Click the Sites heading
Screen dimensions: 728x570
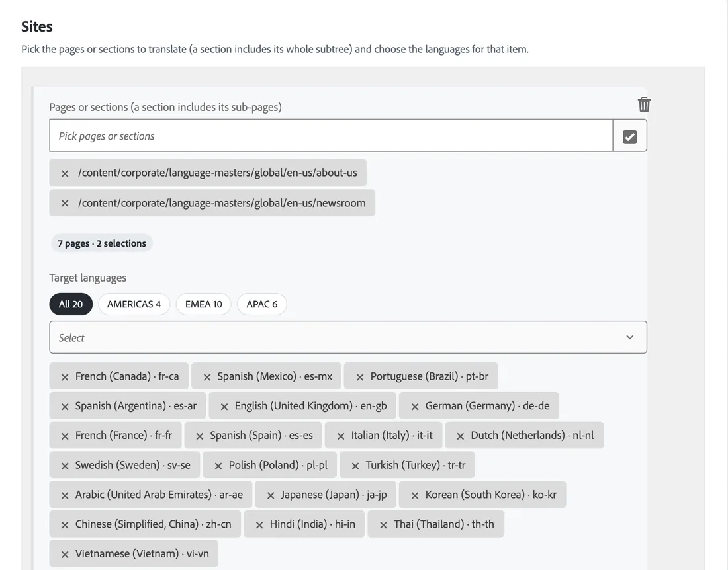(x=36, y=27)
